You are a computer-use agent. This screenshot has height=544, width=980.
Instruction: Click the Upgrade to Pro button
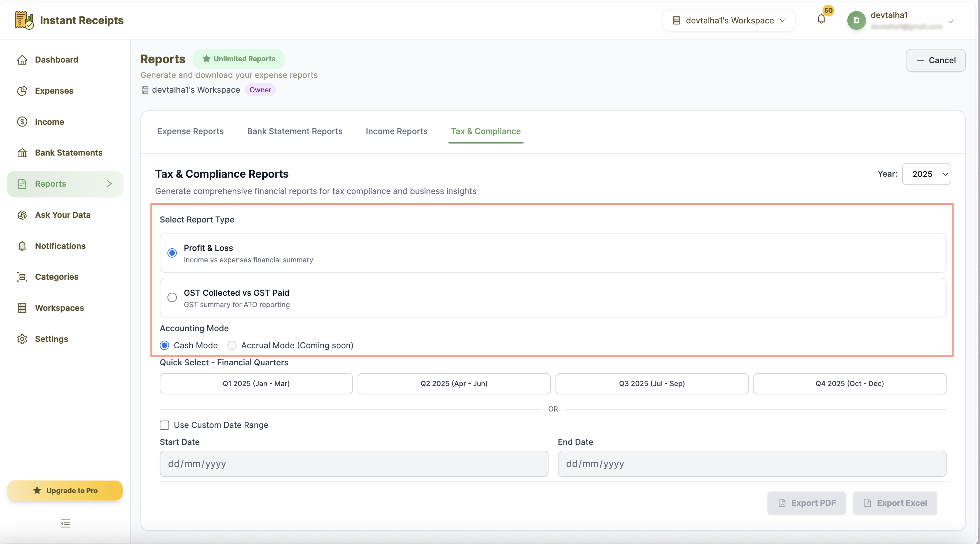point(65,490)
